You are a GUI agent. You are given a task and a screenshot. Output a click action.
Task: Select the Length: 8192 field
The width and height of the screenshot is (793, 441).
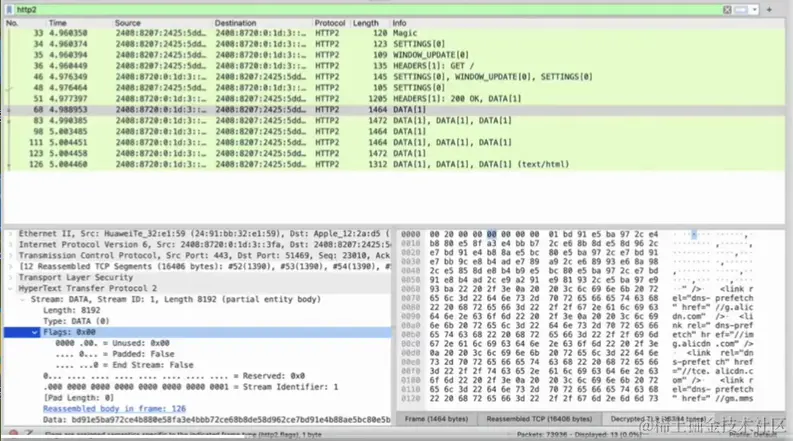pos(71,310)
